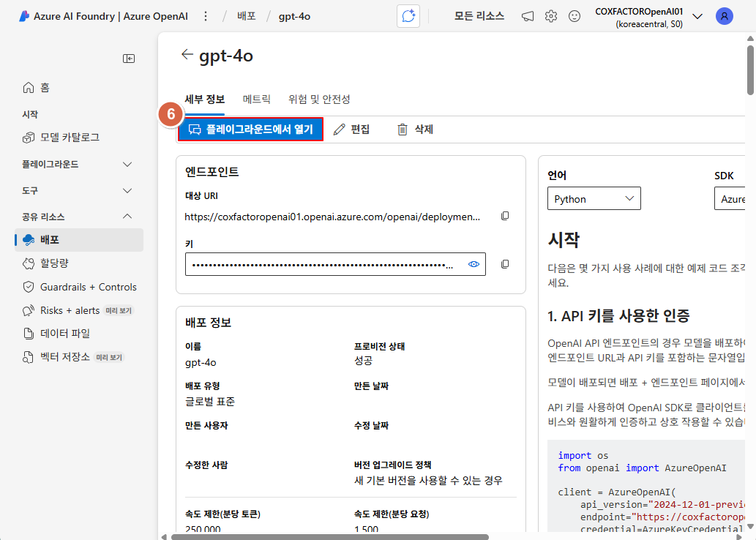Open the three-dot more options menu
The image size is (756, 540).
[x=206, y=16]
